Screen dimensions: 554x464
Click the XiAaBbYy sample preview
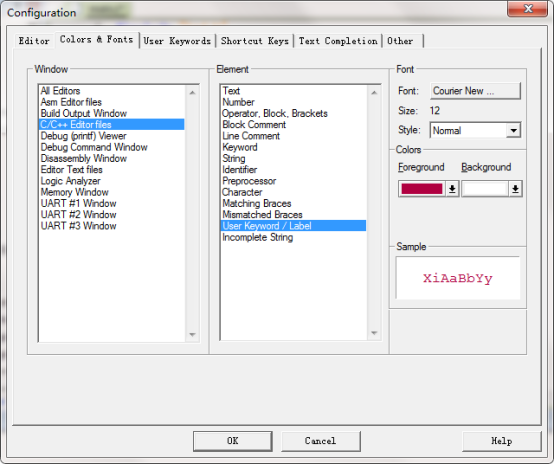[458, 278]
